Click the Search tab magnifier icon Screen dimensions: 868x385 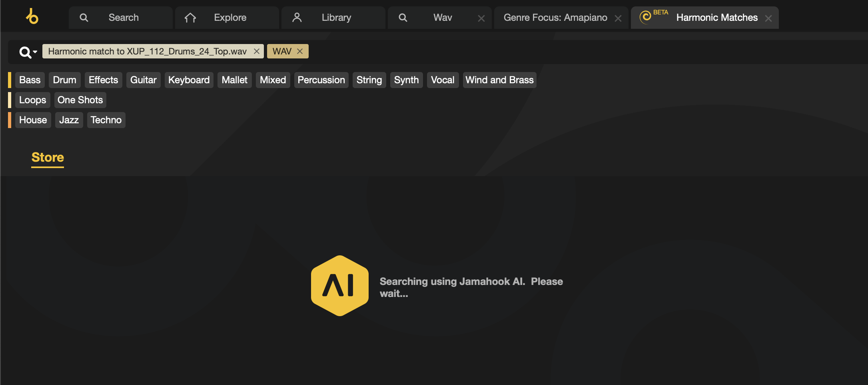coord(84,18)
